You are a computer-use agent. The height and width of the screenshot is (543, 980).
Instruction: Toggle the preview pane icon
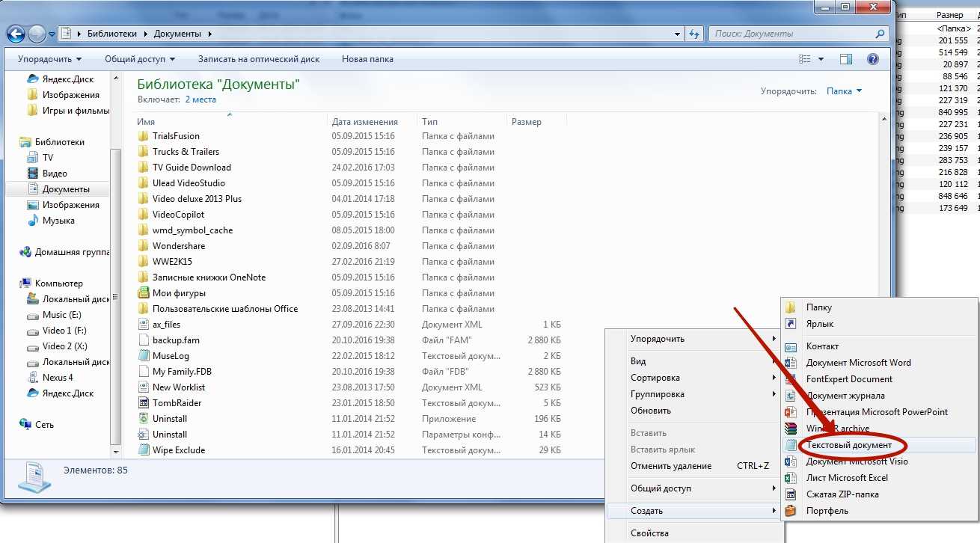[846, 59]
